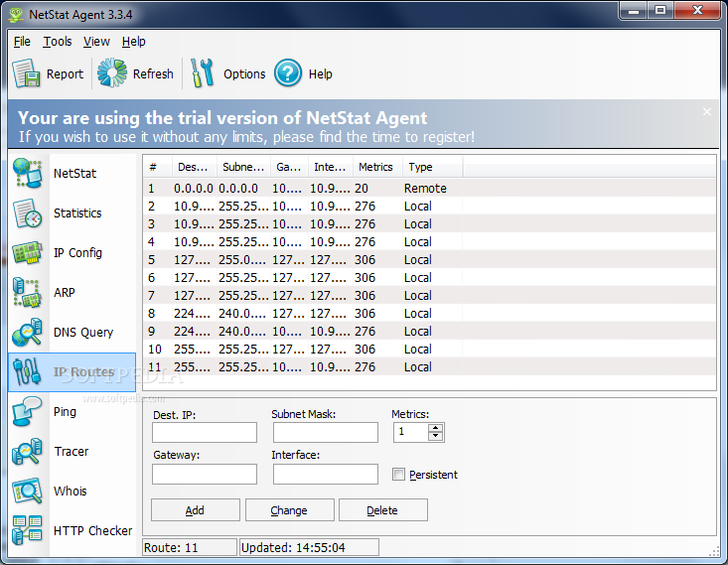Sort by the Metrics column header

click(377, 167)
